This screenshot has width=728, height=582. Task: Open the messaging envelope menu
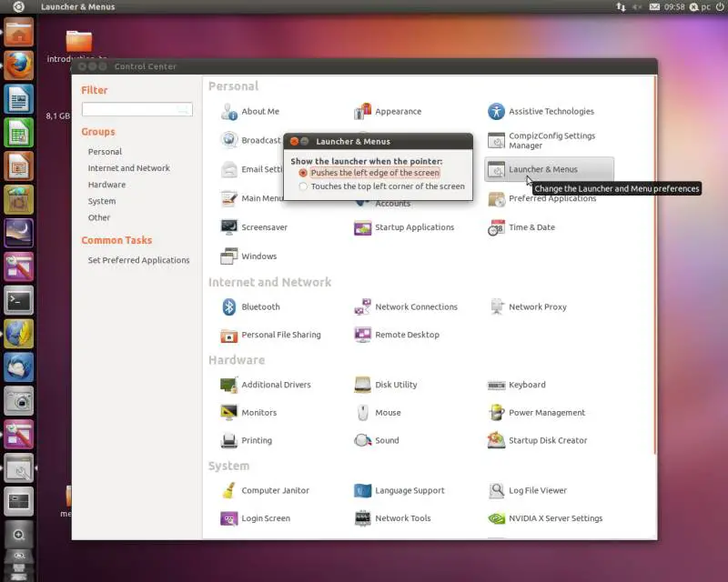coord(654,6)
